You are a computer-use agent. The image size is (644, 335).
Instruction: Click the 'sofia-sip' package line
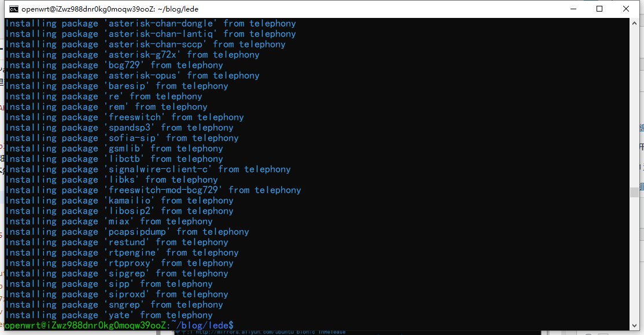(122, 138)
